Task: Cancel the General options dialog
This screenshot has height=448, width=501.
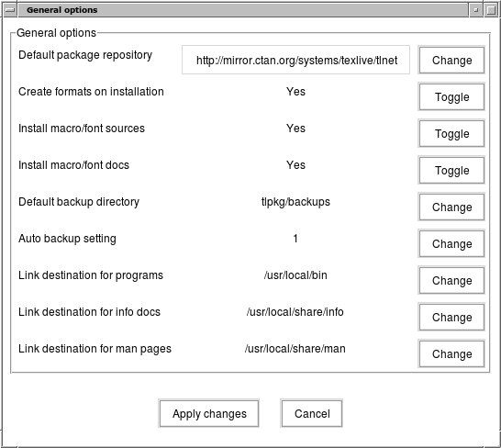Action: tap(312, 413)
